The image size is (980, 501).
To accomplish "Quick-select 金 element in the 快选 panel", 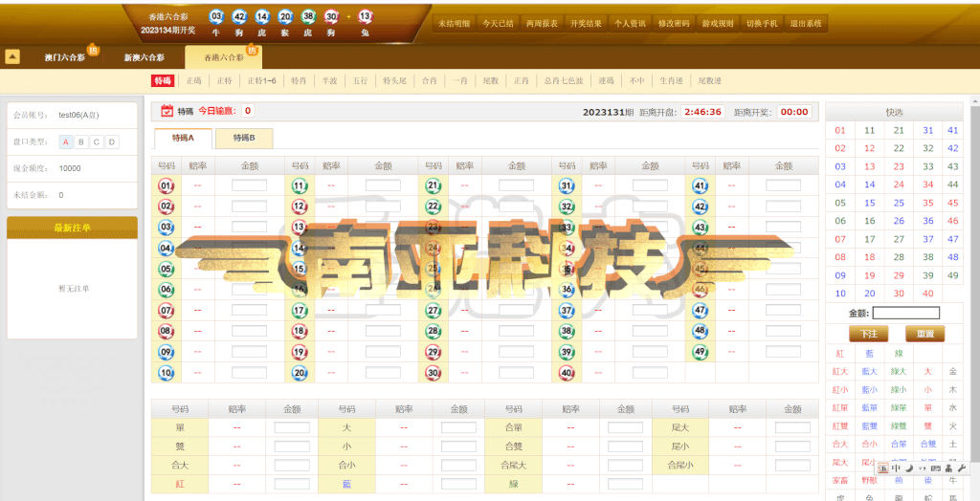I will [x=953, y=372].
